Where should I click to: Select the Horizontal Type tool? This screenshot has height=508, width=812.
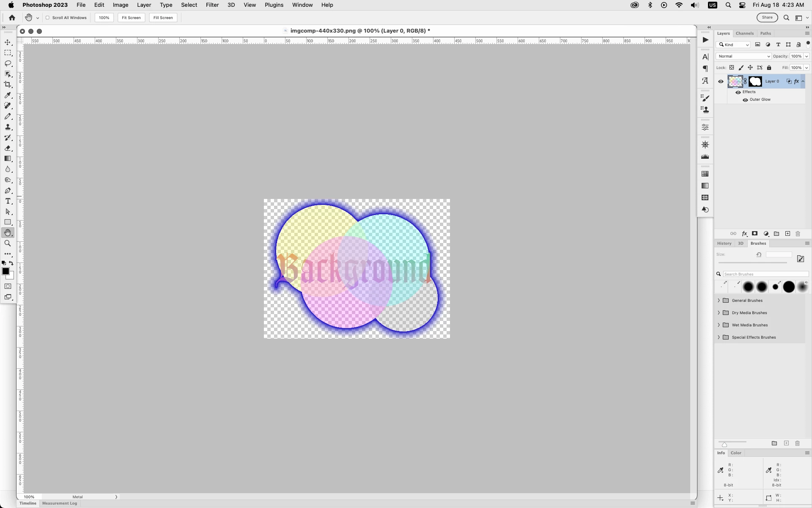pyautogui.click(x=8, y=201)
